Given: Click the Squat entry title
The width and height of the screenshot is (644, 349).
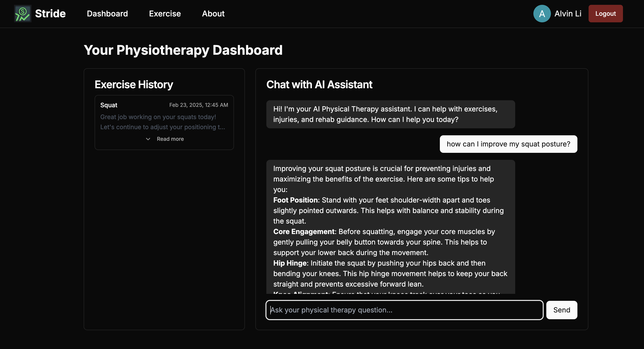Looking at the screenshot, I should point(109,105).
